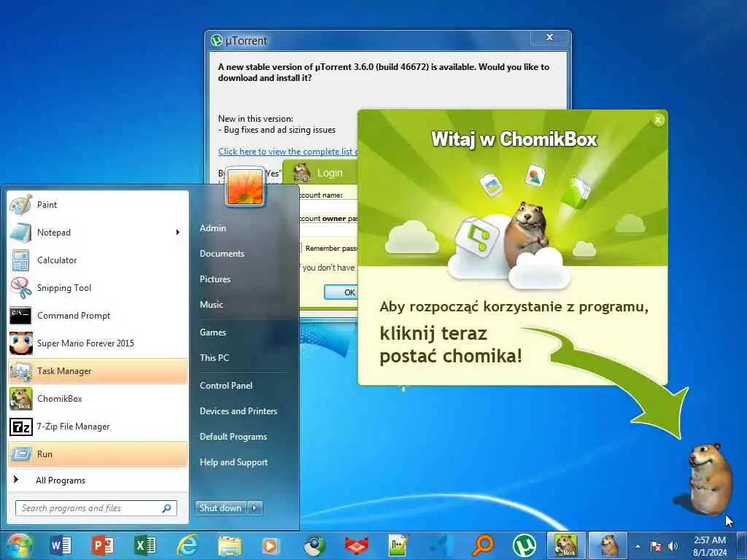The height and width of the screenshot is (560, 747).
Task: Open Notepad++ from the taskbar
Action: click(x=398, y=545)
